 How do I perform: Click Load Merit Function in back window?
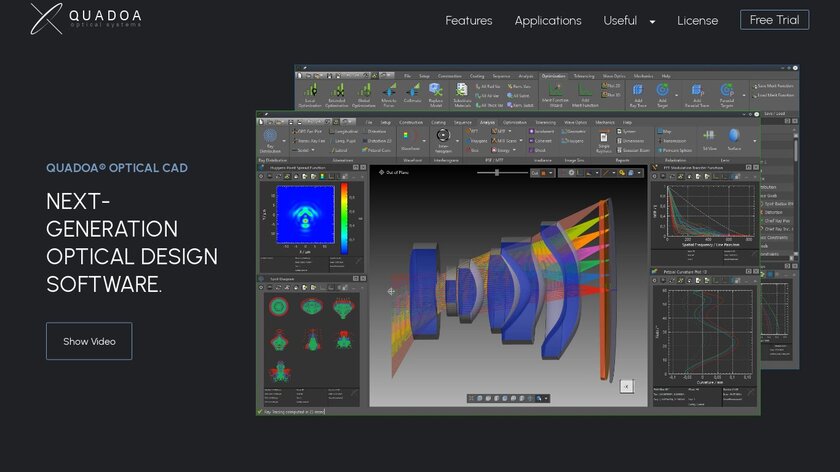[773, 95]
